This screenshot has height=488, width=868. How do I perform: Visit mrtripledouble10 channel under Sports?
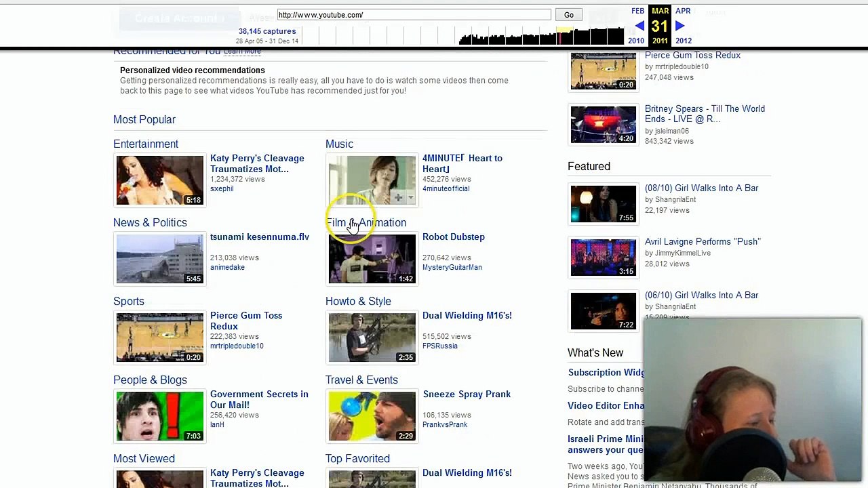(x=237, y=346)
